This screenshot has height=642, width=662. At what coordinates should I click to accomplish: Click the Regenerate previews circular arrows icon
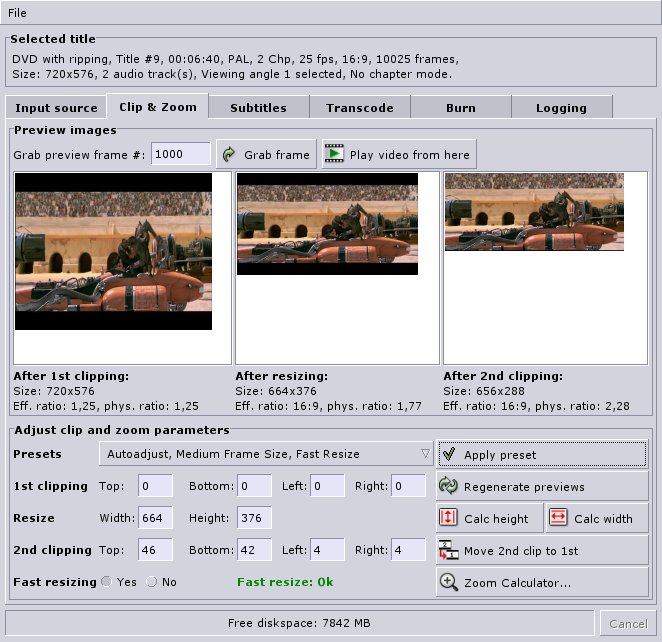[448, 486]
